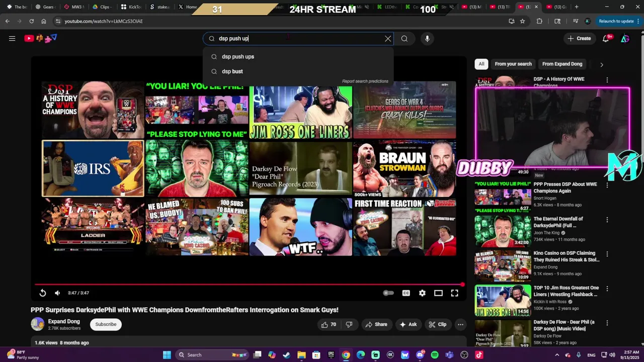Open options for Eternal Downfall of DarksydePhil
The image size is (644, 362).
(607, 220)
